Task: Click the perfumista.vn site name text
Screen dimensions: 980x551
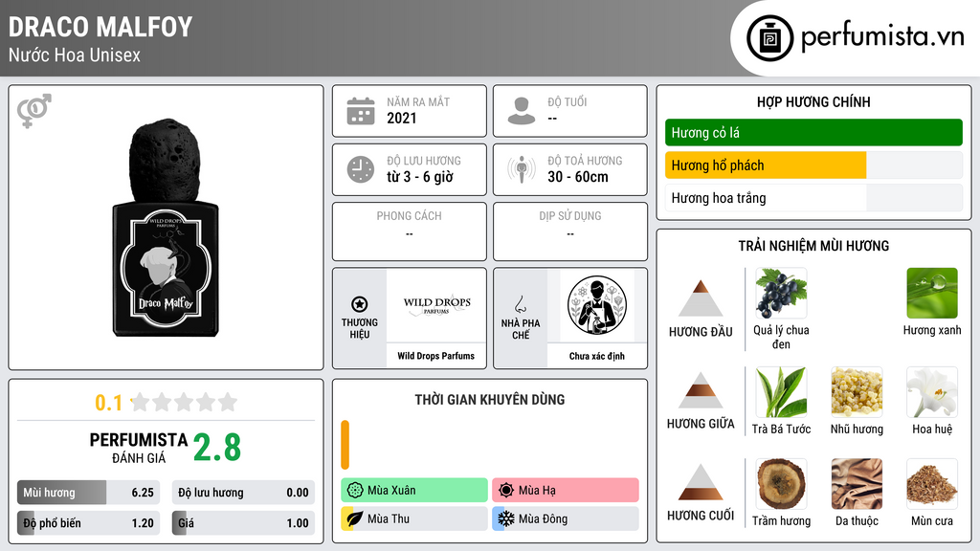Action: click(x=882, y=37)
